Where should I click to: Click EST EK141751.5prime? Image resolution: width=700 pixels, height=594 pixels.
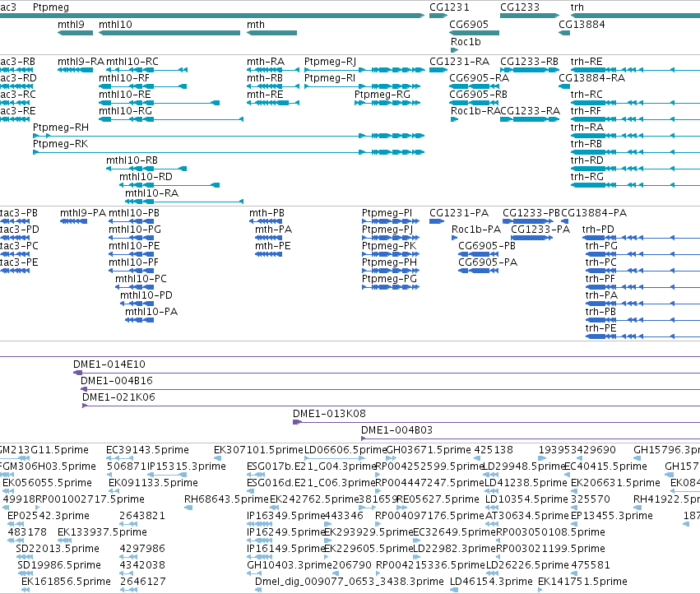[540, 590]
